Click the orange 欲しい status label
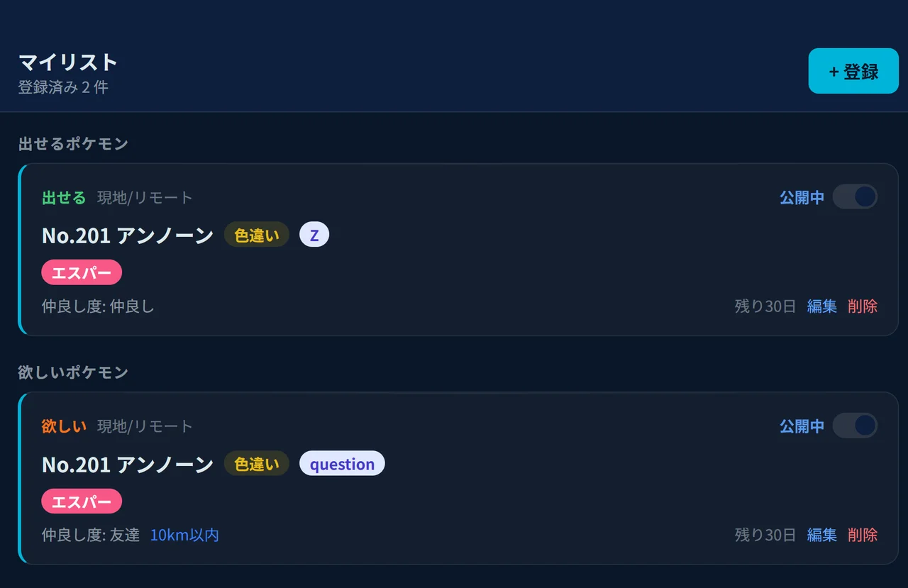This screenshot has width=908, height=588. 63,426
